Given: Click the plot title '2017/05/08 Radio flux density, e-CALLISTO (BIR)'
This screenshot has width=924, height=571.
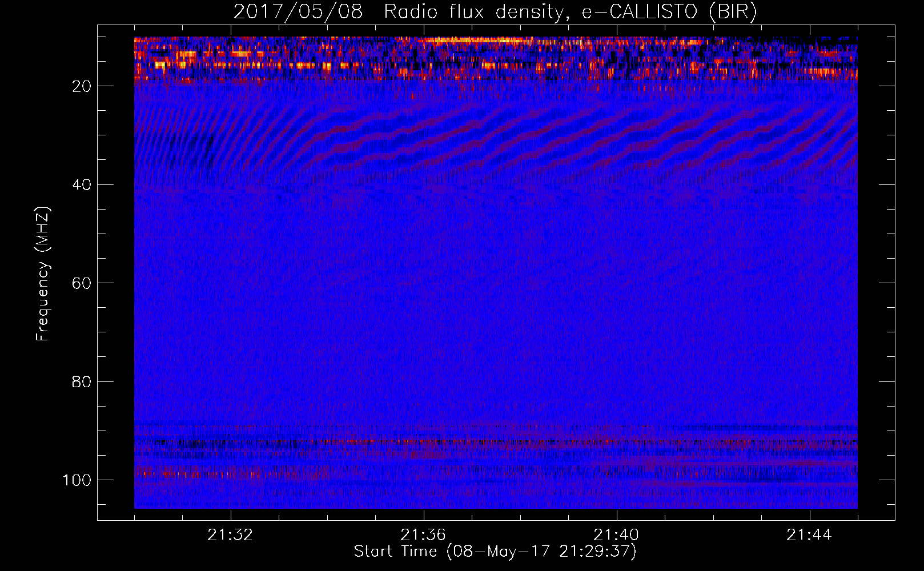Looking at the screenshot, I should (495, 12).
